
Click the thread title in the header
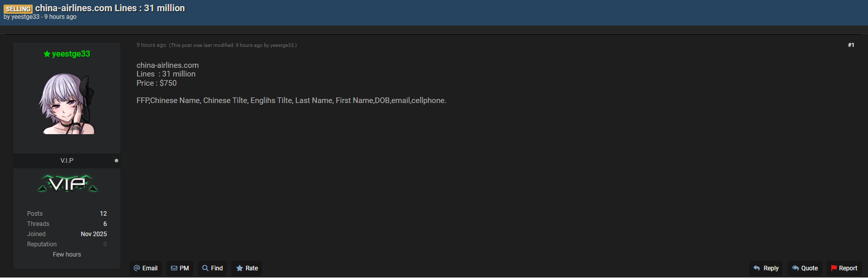point(110,8)
